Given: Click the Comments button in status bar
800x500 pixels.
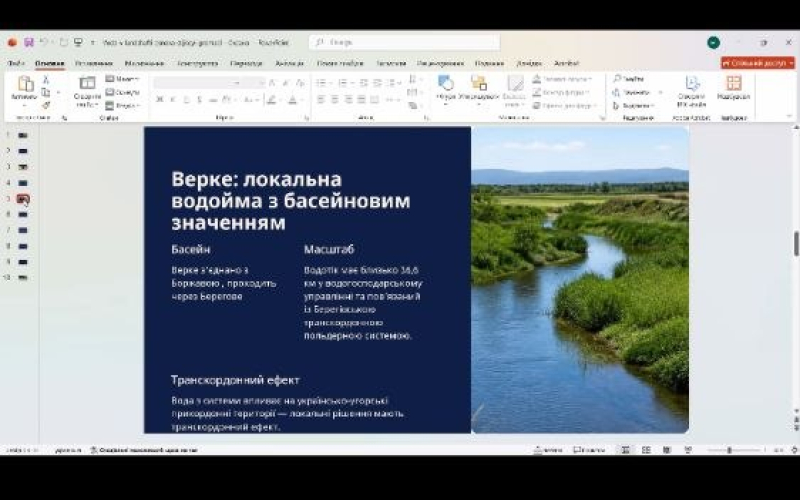Looking at the screenshot, I should (589, 449).
